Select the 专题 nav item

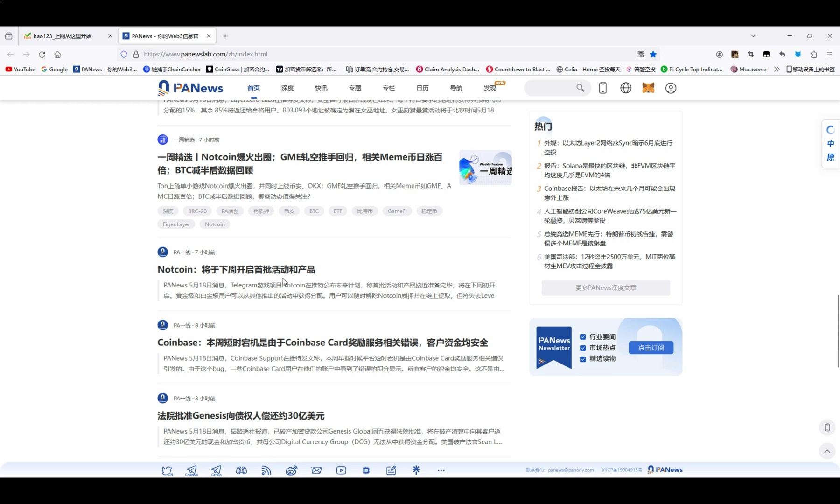coord(355,88)
